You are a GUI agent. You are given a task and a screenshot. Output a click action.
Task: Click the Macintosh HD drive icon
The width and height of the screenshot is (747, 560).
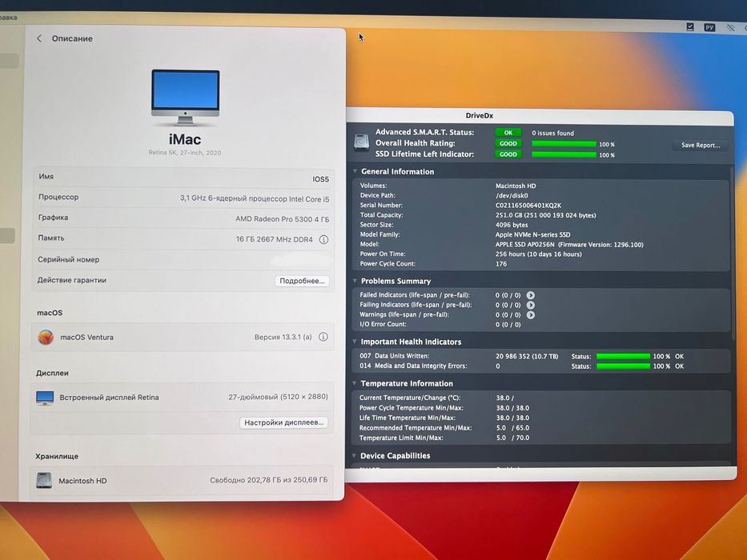click(x=44, y=481)
